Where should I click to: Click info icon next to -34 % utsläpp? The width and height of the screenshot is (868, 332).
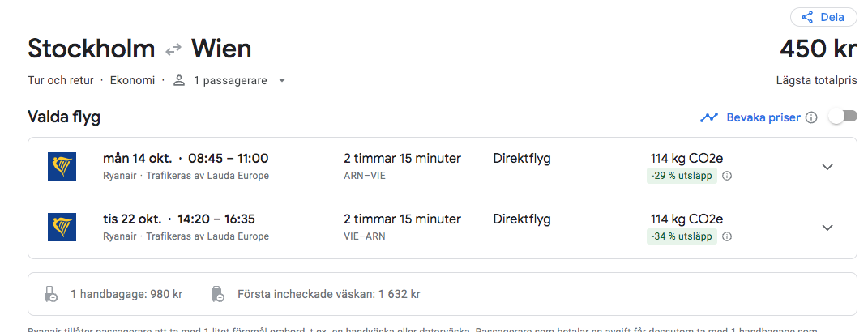[x=727, y=236]
